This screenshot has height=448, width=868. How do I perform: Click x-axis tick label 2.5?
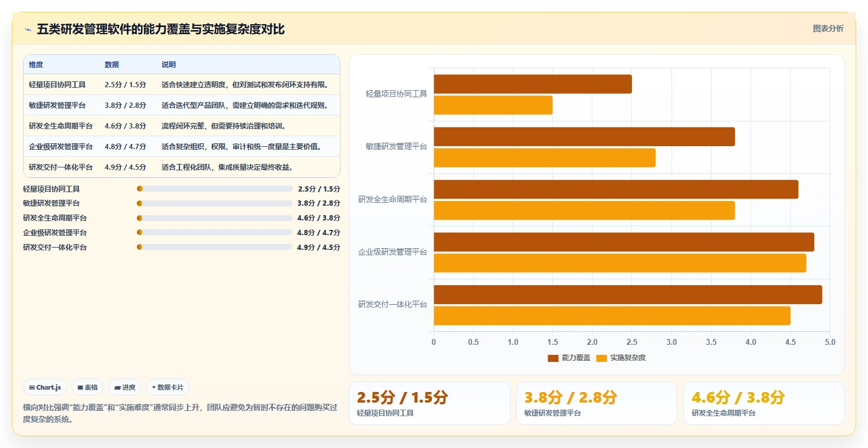click(632, 342)
